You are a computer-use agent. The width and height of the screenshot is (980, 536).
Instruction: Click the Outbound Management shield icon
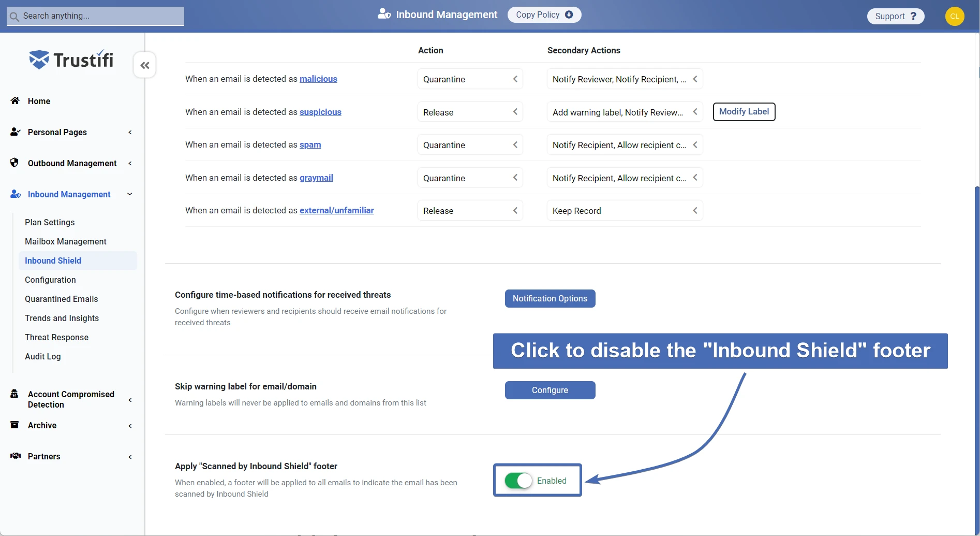(x=14, y=163)
